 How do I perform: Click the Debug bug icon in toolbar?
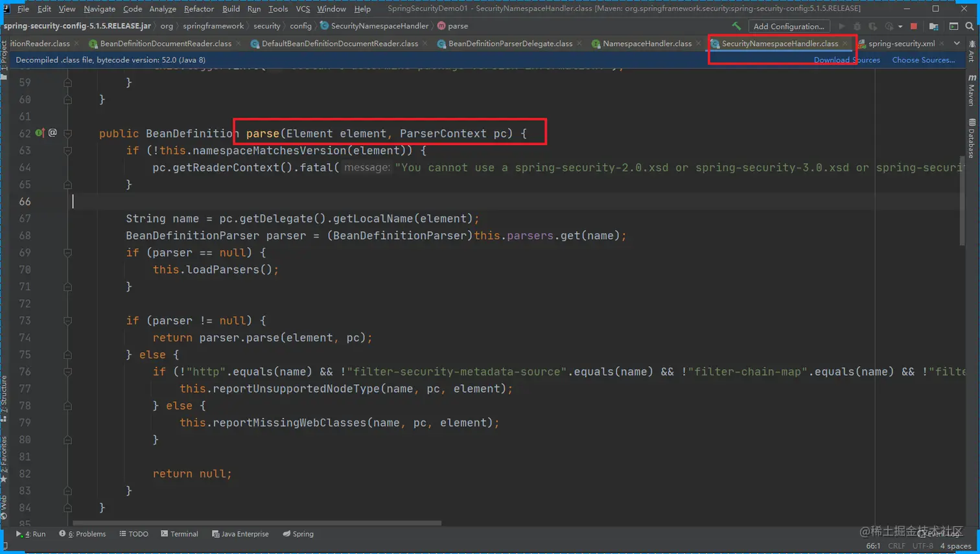coord(857,27)
